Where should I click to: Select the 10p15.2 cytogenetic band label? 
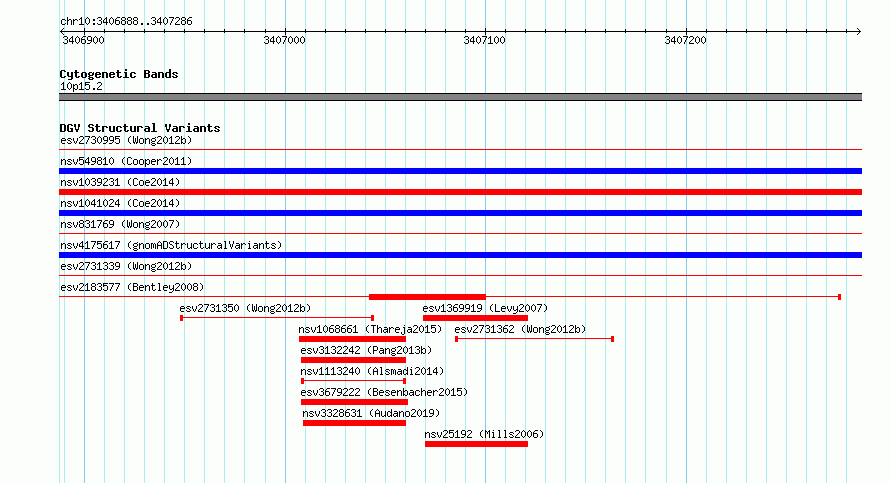tap(81, 86)
